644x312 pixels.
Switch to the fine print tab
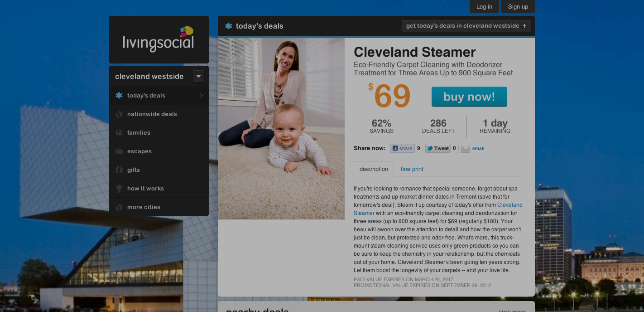412,169
